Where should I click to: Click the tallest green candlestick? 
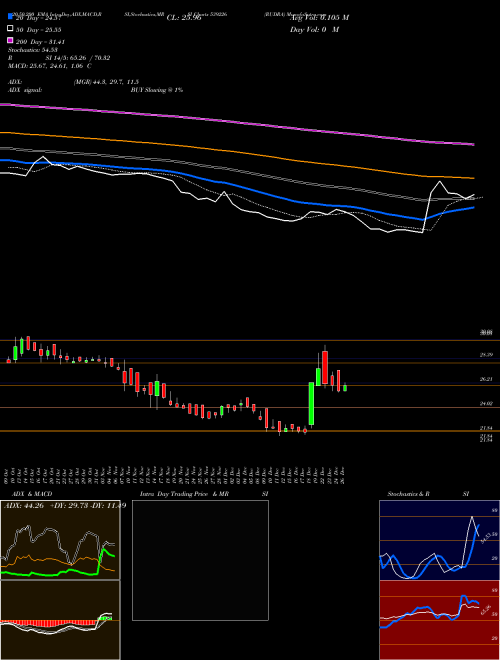[x=311, y=403]
